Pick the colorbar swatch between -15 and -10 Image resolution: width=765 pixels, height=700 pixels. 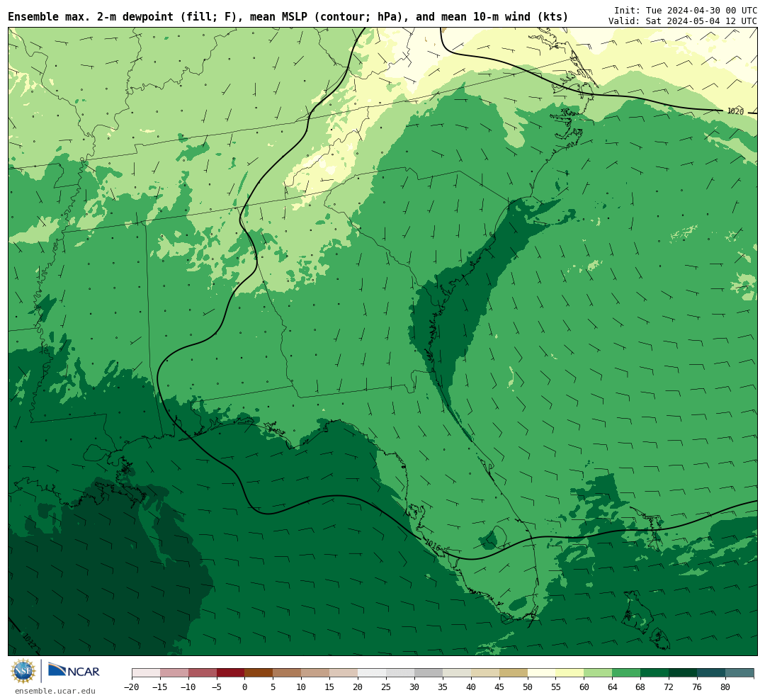coord(174,673)
